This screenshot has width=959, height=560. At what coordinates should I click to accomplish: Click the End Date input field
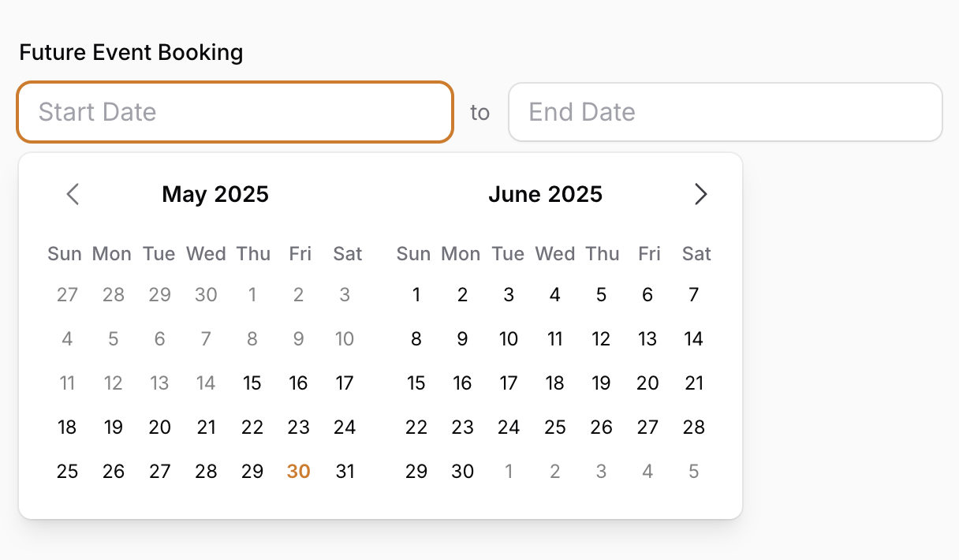tap(725, 112)
